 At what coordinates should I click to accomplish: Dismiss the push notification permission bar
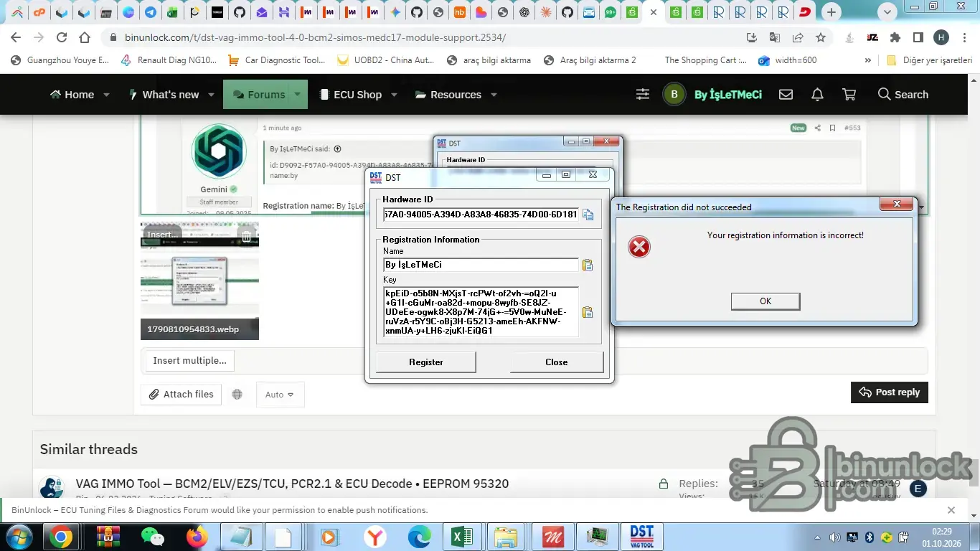point(951,510)
